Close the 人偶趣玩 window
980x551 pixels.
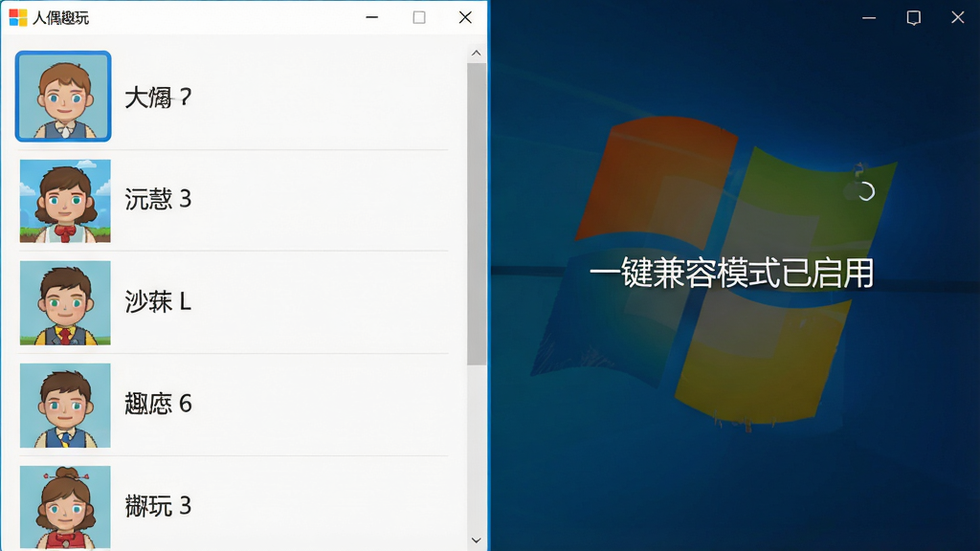click(465, 17)
